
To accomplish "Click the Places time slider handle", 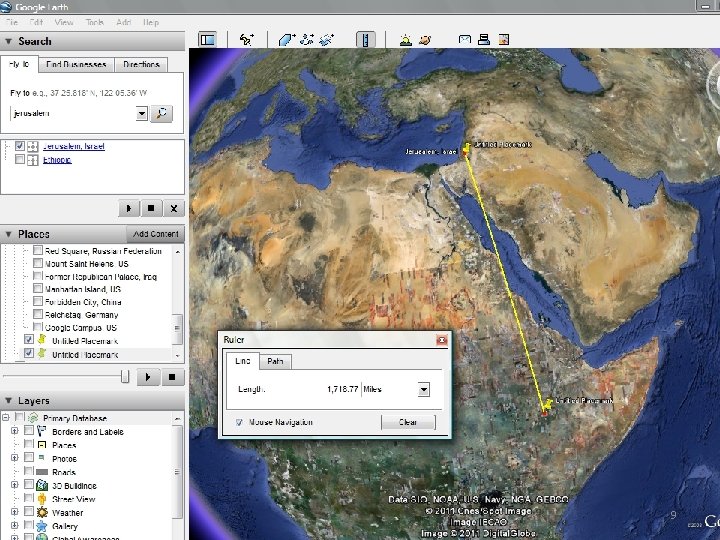I will click(x=125, y=377).
